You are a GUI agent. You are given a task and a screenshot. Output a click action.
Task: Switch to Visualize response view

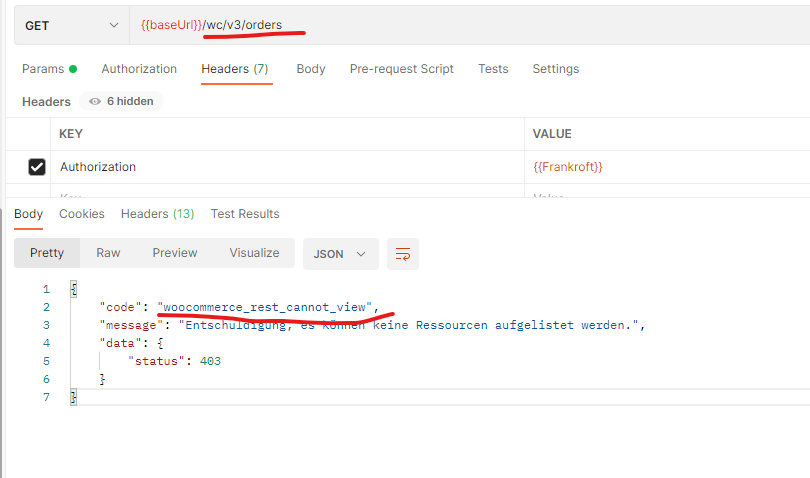pyautogui.click(x=254, y=253)
